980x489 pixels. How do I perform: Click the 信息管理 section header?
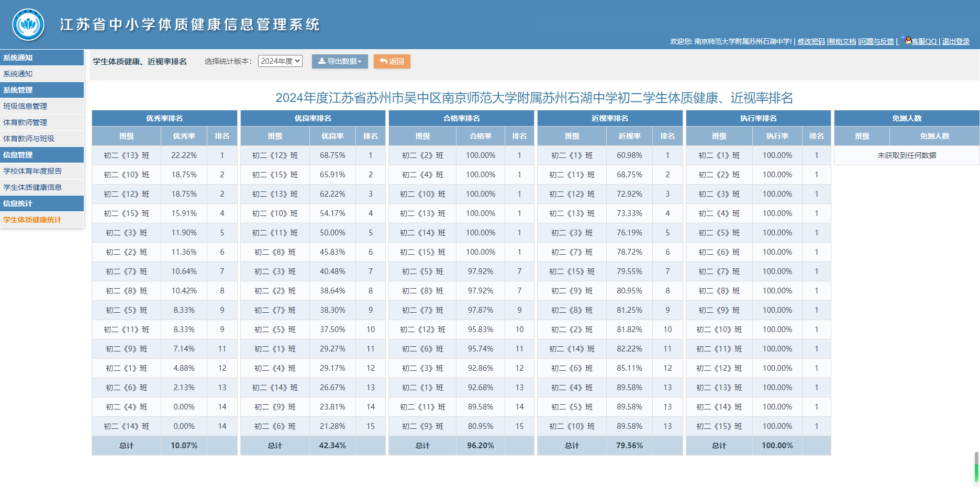pyautogui.click(x=42, y=155)
